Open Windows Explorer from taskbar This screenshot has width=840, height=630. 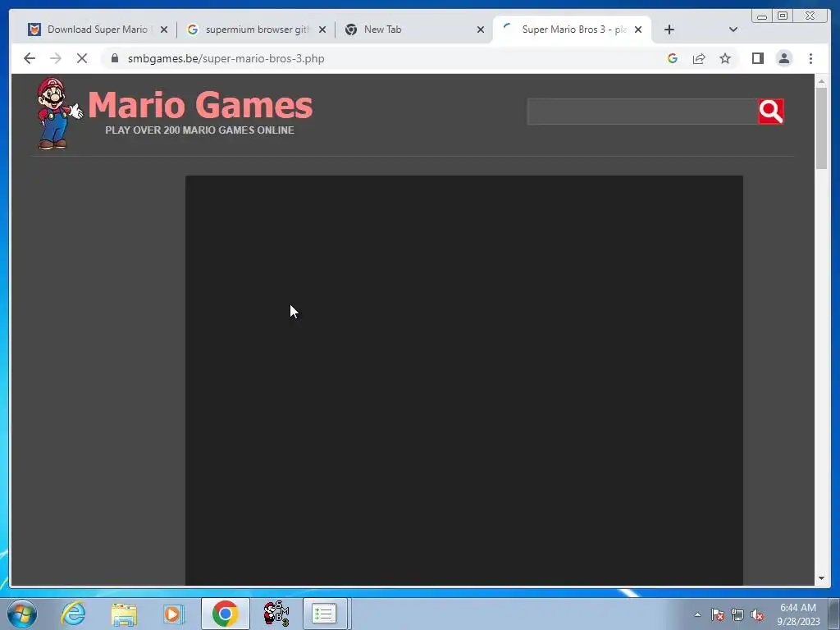pos(124,614)
